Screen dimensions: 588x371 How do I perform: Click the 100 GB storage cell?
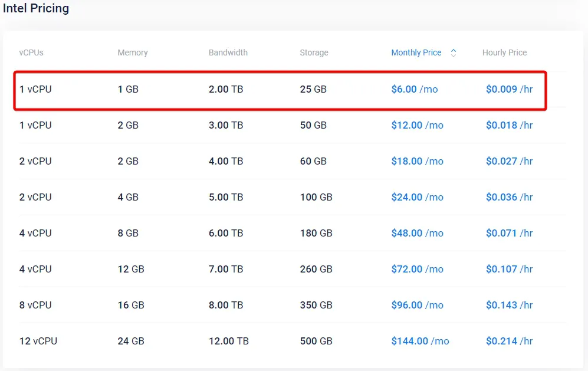tap(316, 198)
